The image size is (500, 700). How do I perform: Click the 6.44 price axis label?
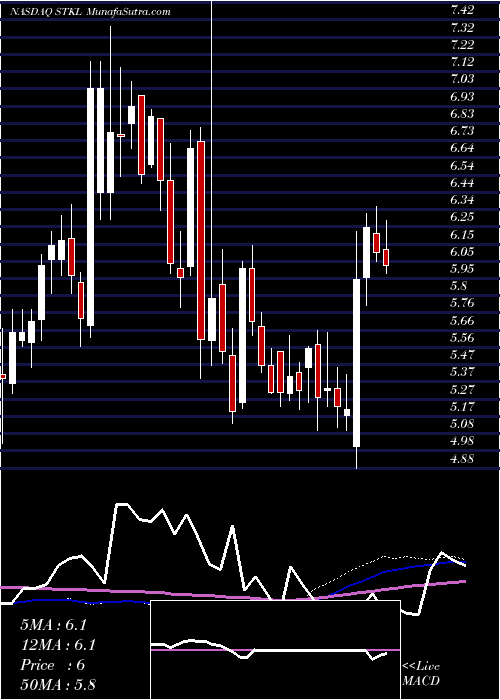(x=462, y=183)
